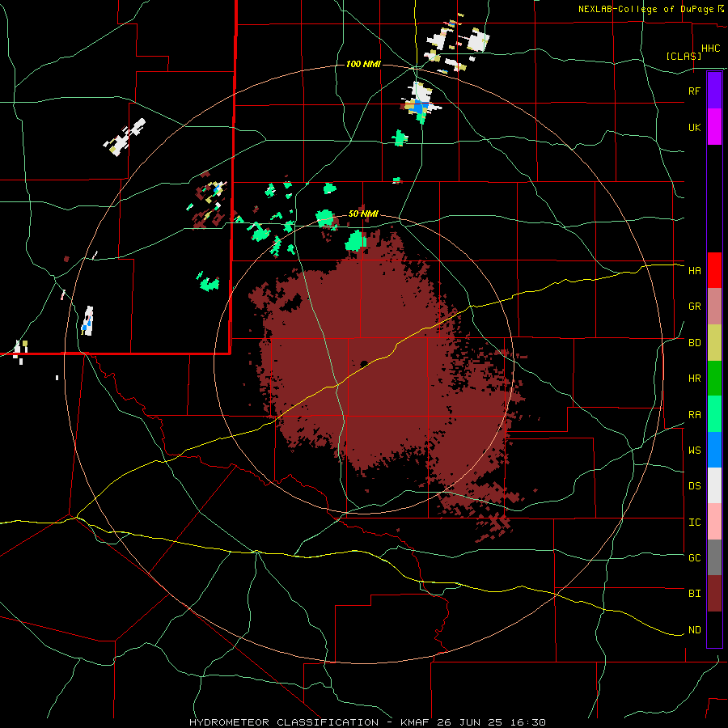Viewport: 728px width, 728px height.
Task: Click the dark green HR legend swatch
Action: pyautogui.click(x=714, y=379)
